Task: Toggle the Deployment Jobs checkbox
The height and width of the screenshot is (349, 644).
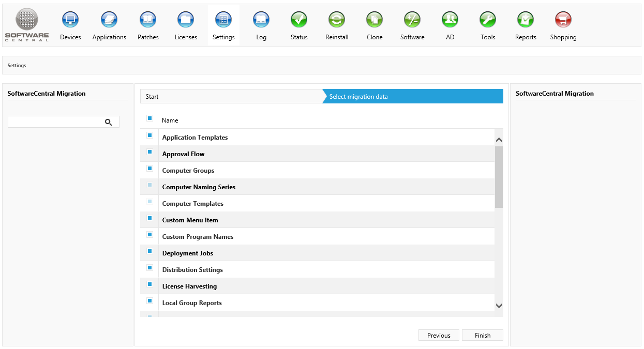Action: [150, 251]
